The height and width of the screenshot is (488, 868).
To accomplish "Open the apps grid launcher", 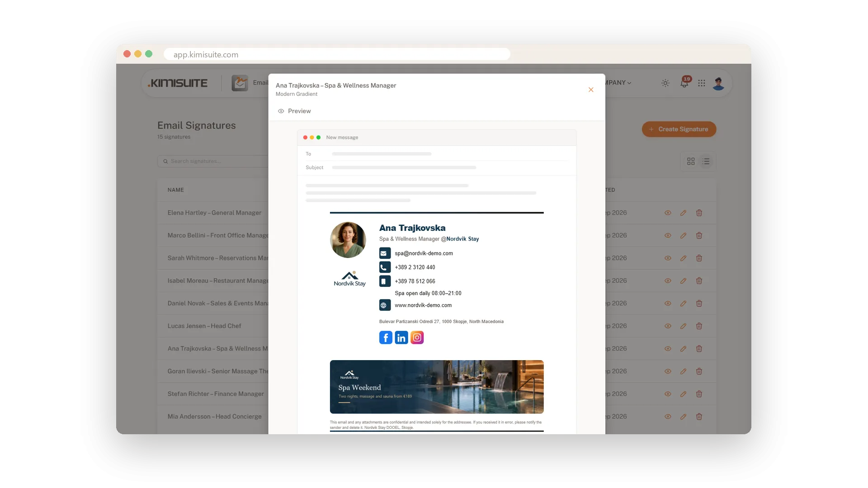I will point(702,83).
